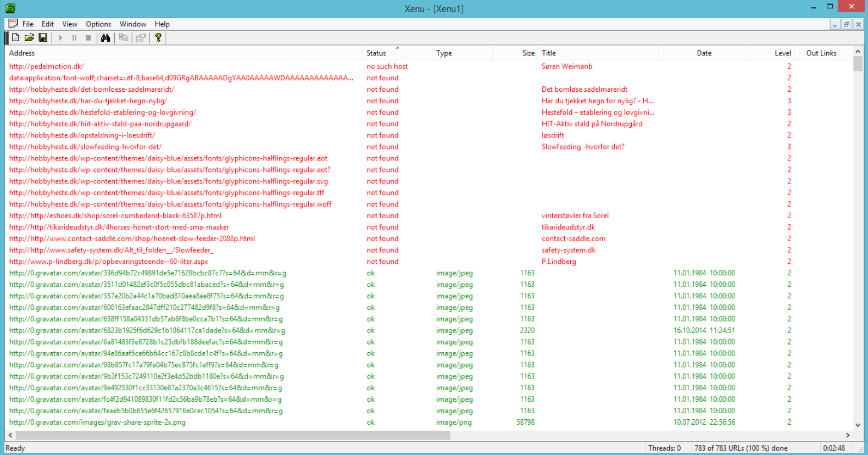
Task: Click the date '16.10.2014 11:24:51'
Action: point(704,331)
